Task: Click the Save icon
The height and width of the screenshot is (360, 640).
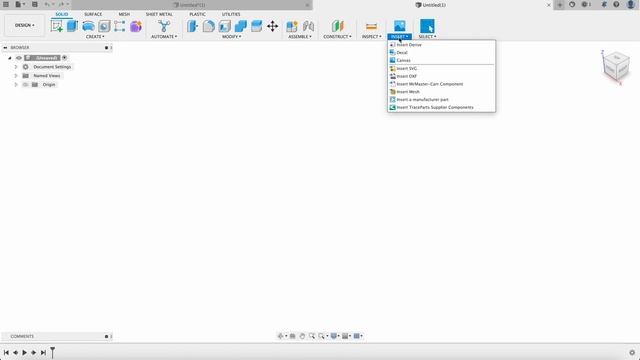Action: pos(35,4)
